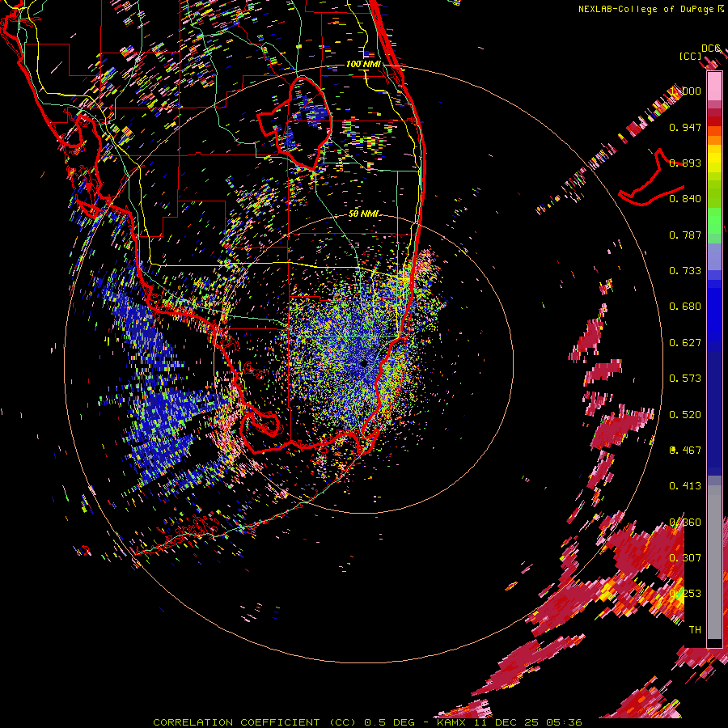Select the 0.893 scale value
728x728 pixels.
[685, 163]
